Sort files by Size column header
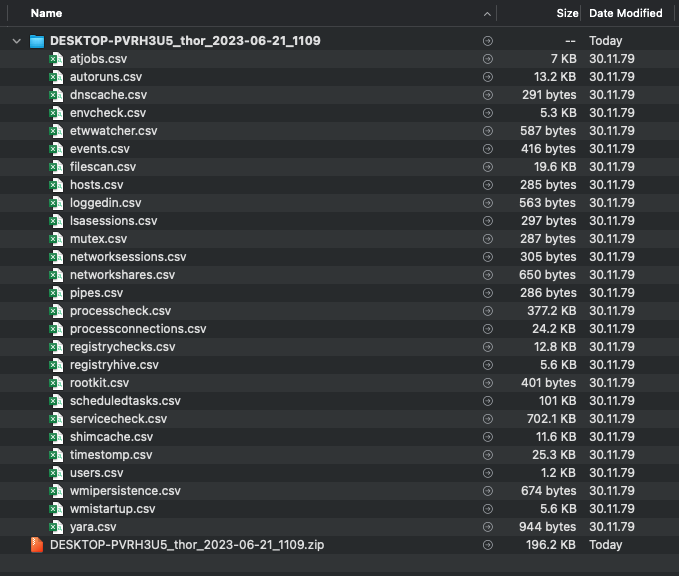Image resolution: width=679 pixels, height=576 pixels. coord(566,14)
